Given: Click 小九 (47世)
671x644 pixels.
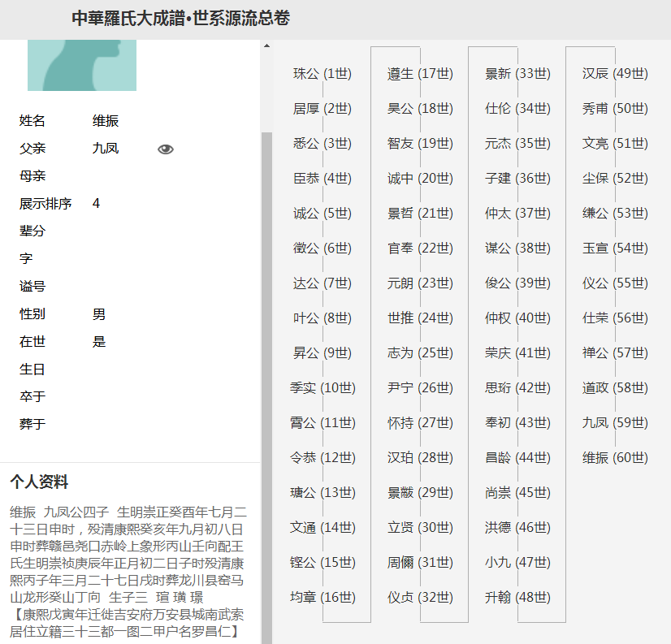Looking at the screenshot, I should [517, 562].
